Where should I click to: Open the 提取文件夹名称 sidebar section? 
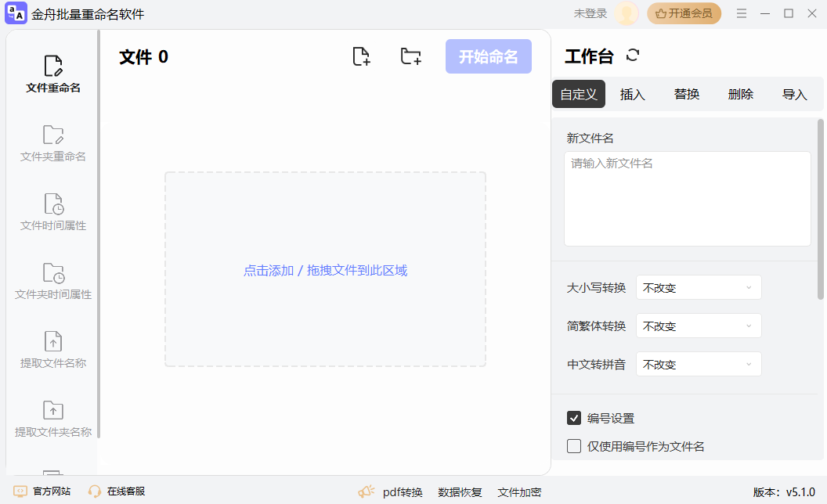(52, 419)
